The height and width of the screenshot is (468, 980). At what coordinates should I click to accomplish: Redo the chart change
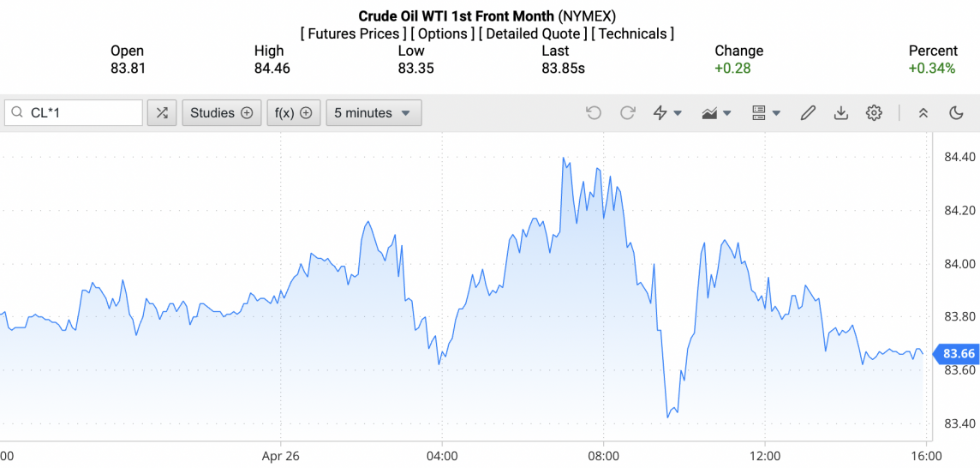point(628,113)
